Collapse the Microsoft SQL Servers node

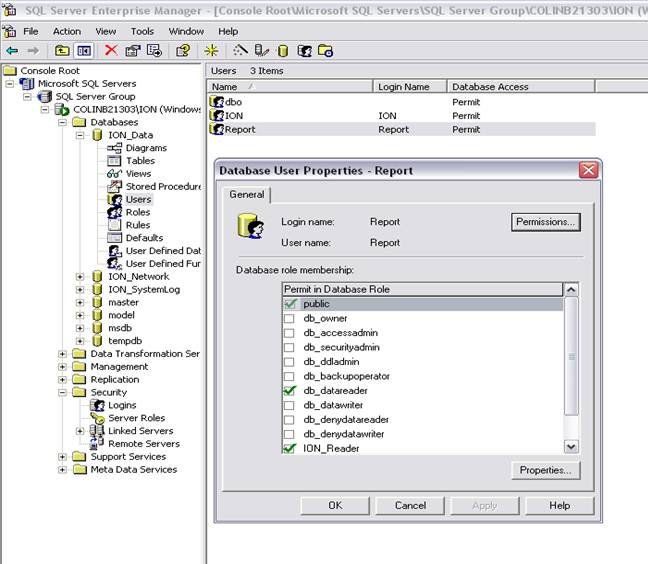(10, 84)
